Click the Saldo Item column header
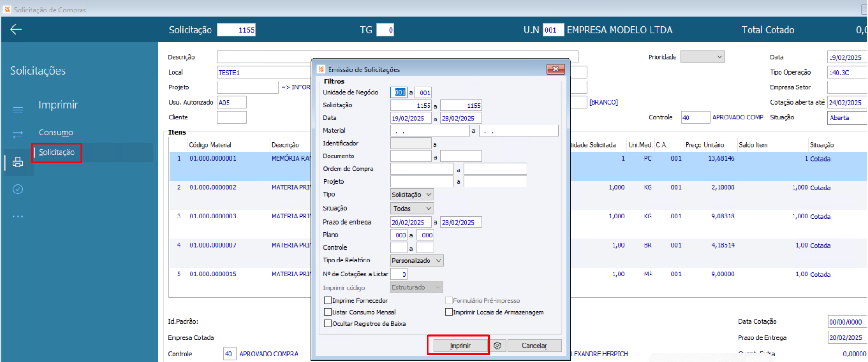Image resolution: width=868 pixels, height=362 pixels. (753, 145)
